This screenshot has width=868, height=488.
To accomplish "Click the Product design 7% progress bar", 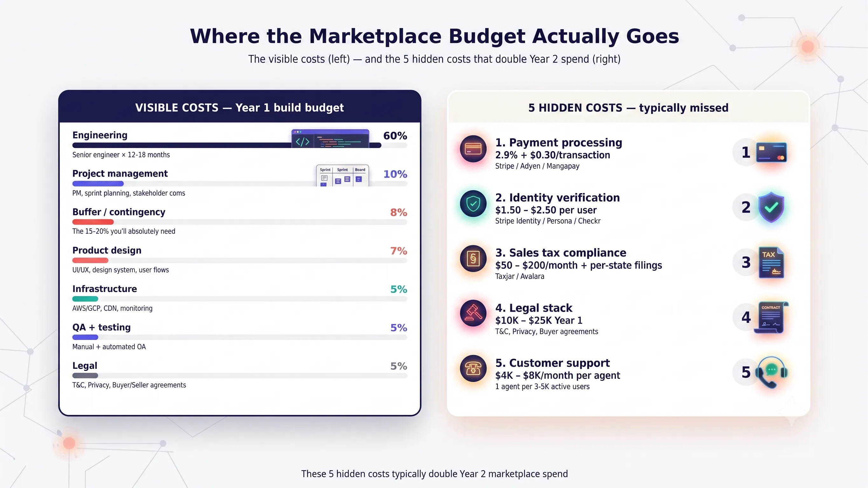I will (240, 261).
